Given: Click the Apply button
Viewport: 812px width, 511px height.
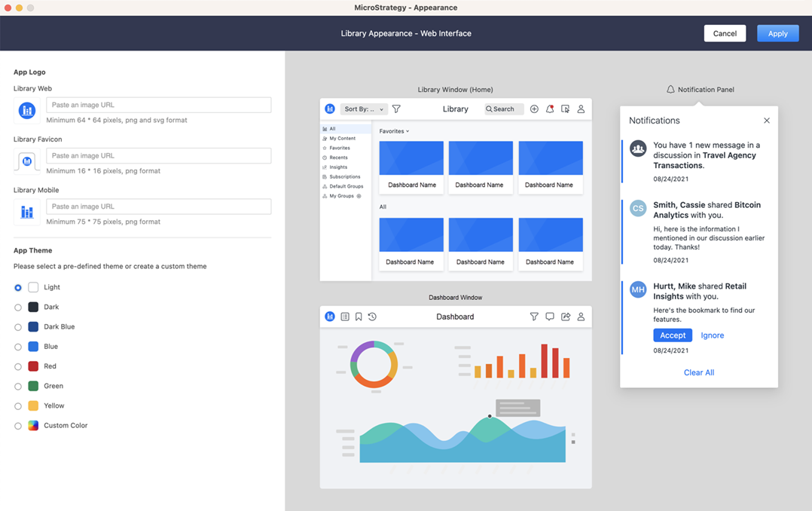Looking at the screenshot, I should pyautogui.click(x=777, y=33).
